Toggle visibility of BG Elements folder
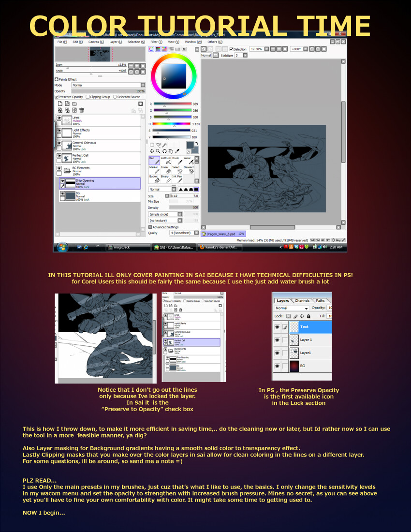411x532 pixels. [59, 168]
